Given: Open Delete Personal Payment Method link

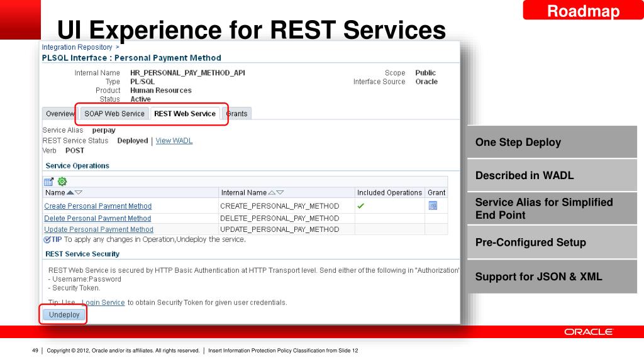Looking at the screenshot, I should point(97,218).
